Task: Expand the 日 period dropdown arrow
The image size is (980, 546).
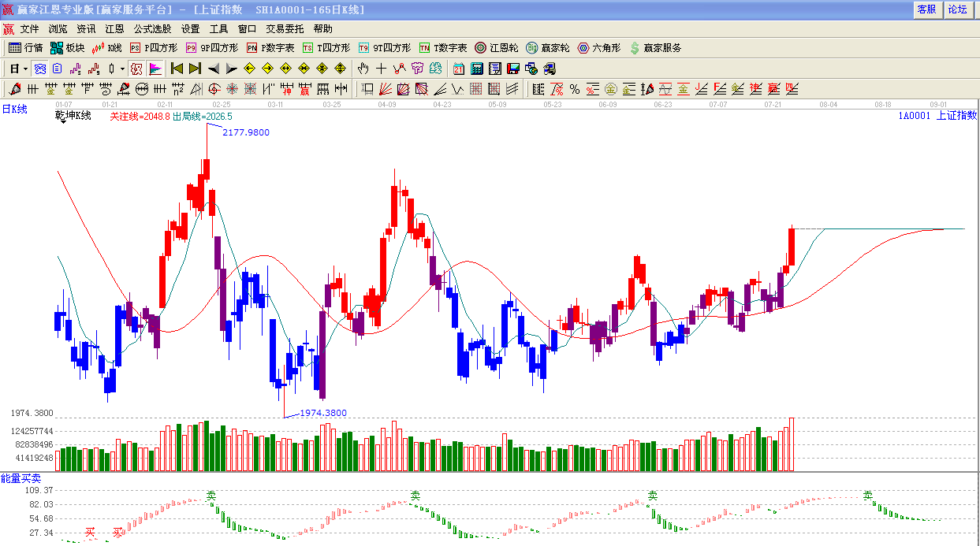Action: tap(25, 69)
